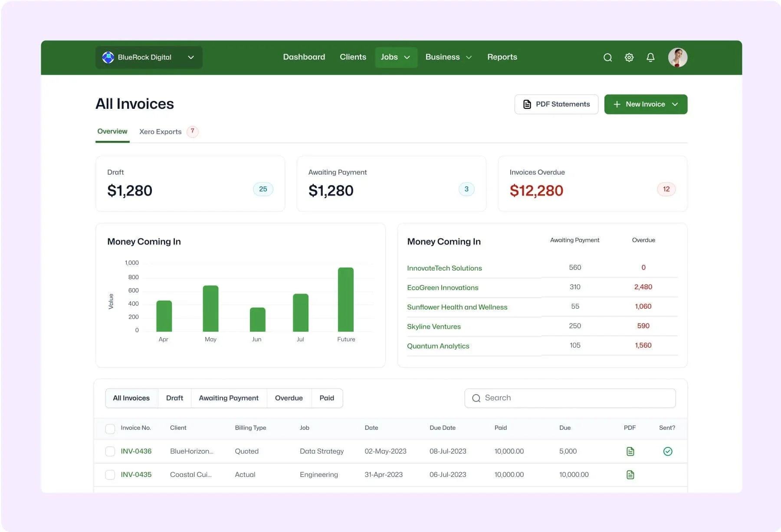
Task: Click the search magnifier in the navbar
Action: [x=607, y=57]
